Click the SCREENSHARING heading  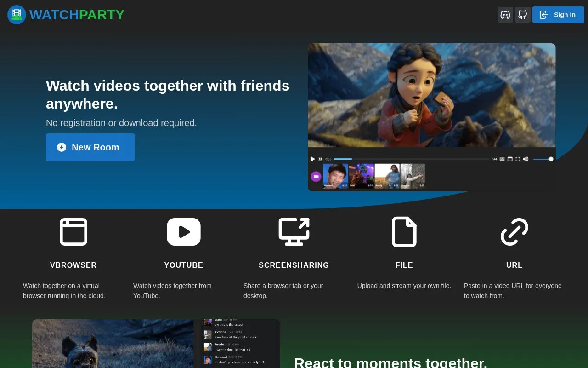[294, 265]
